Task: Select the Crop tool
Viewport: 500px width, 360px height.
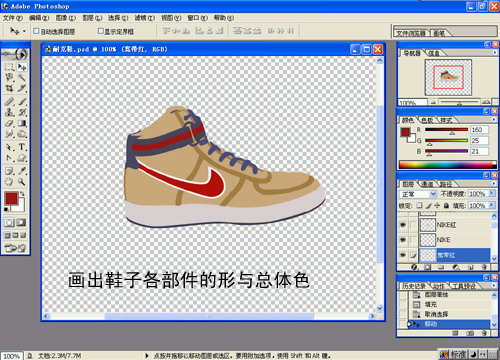Action: pos(9,88)
